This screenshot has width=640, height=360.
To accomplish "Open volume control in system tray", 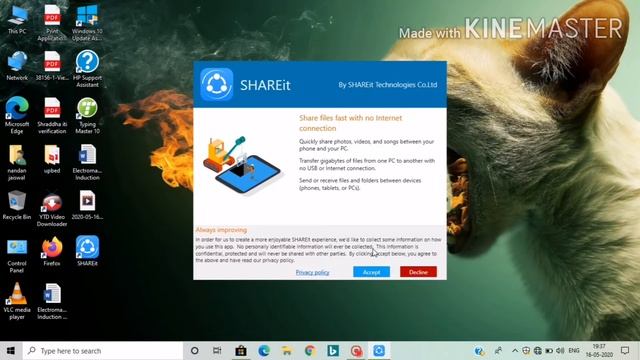I will click(x=560, y=351).
